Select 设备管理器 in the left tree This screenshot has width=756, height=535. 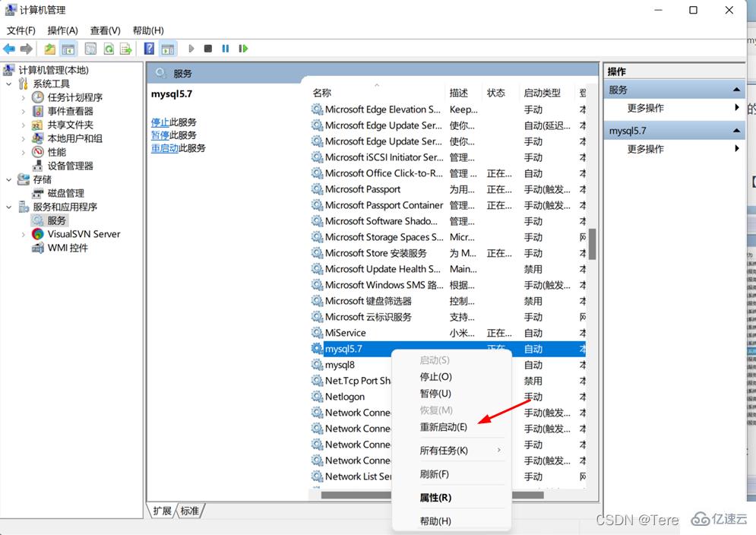tap(68, 166)
